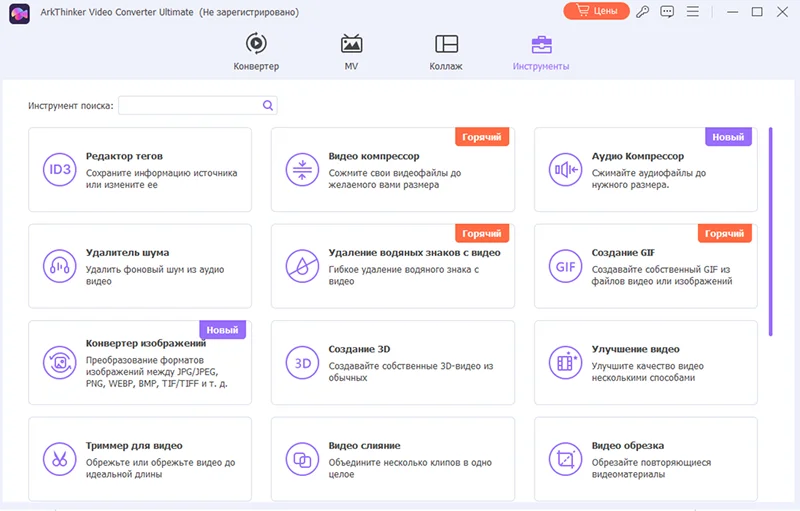
Task: Open the Удалитель шума title
Action: pyautogui.click(x=128, y=252)
